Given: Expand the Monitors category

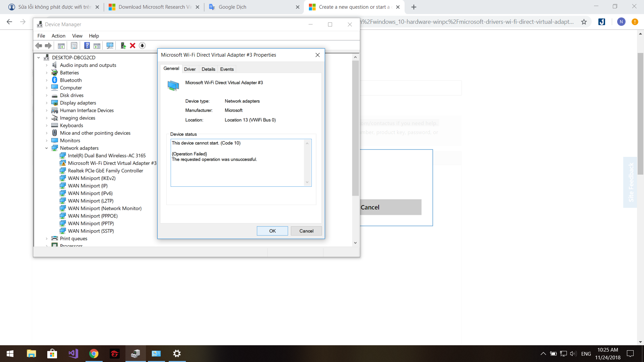Looking at the screenshot, I should tap(47, 140).
